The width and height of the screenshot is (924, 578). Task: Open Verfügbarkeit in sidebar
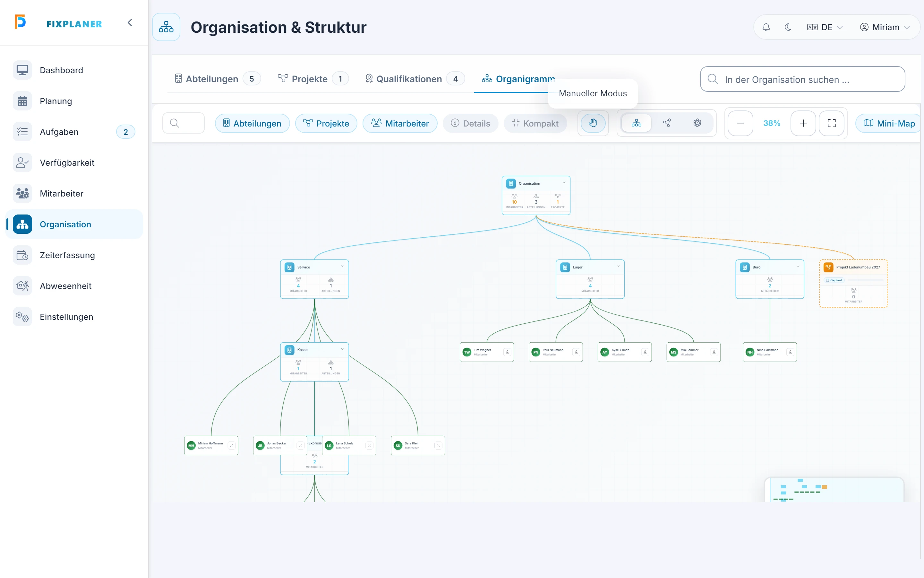click(x=74, y=163)
